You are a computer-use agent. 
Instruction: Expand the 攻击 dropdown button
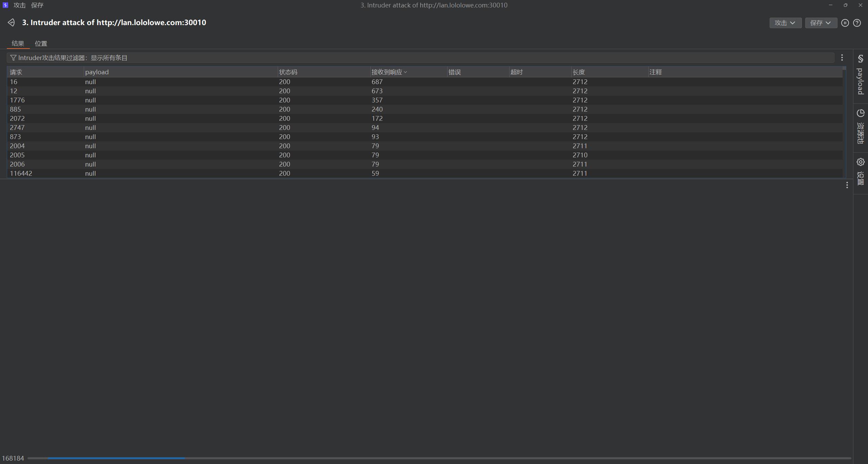pyautogui.click(x=785, y=23)
